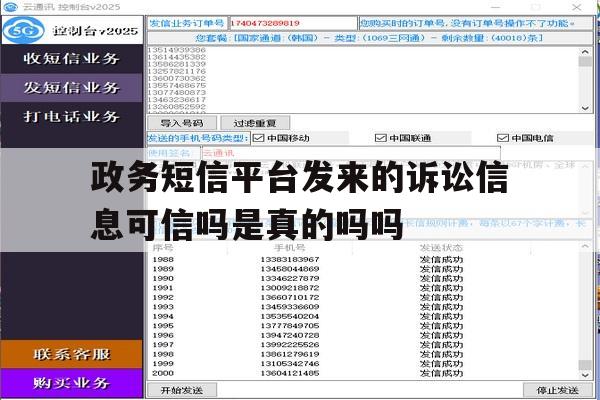The height and width of the screenshot is (400, 600).
Task: Click scroll-up arrow of phone number list
Action: [585, 51]
